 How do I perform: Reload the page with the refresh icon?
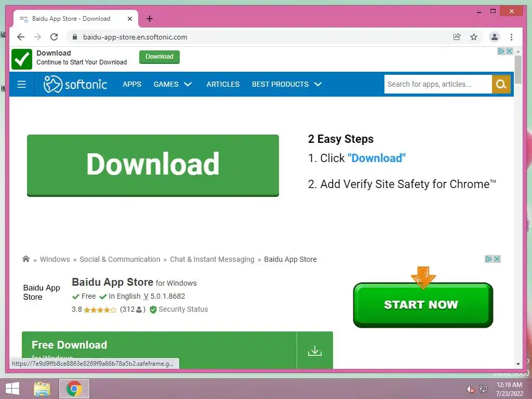(x=54, y=37)
